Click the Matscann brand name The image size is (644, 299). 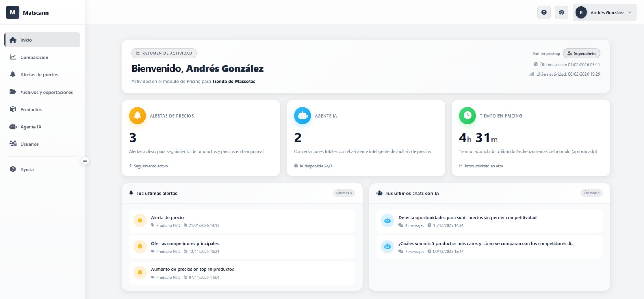(x=36, y=13)
